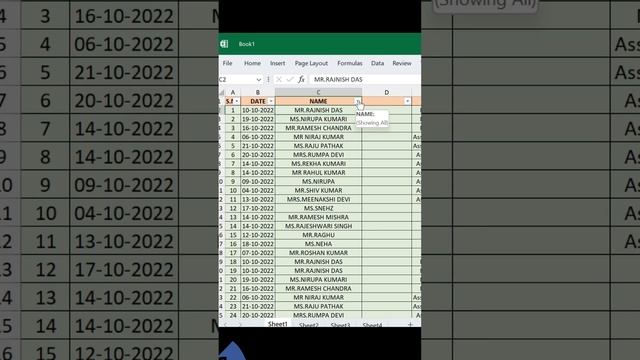Select the MR.RAGHU cell
Screen dimensions: 640x360
coord(318,235)
